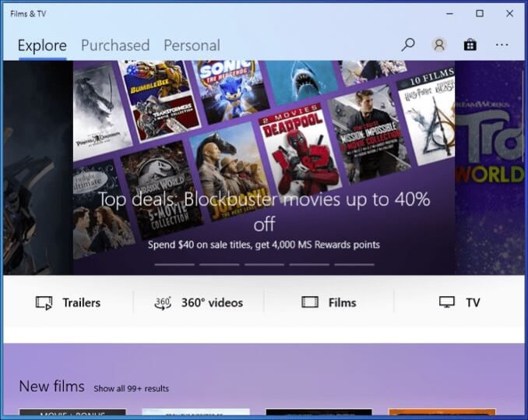Click the Trailers film-play icon
Viewport: 528px width, 420px height.
[44, 302]
